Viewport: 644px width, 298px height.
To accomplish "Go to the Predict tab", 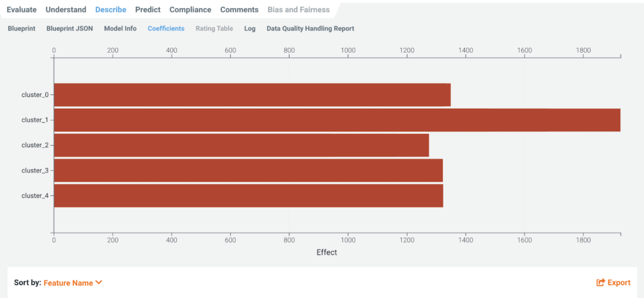I will coord(148,10).
